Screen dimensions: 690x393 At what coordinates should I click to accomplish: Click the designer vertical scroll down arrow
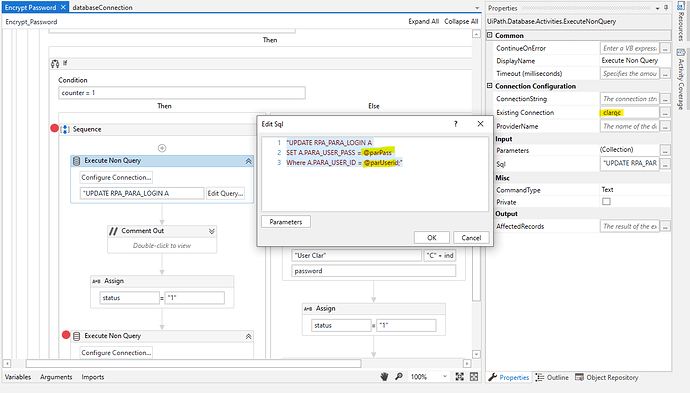click(476, 354)
